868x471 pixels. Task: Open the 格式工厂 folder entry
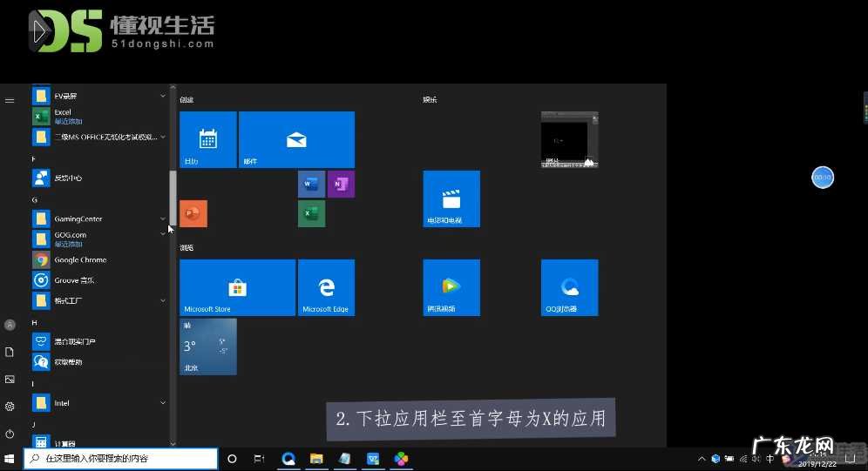[98, 300]
